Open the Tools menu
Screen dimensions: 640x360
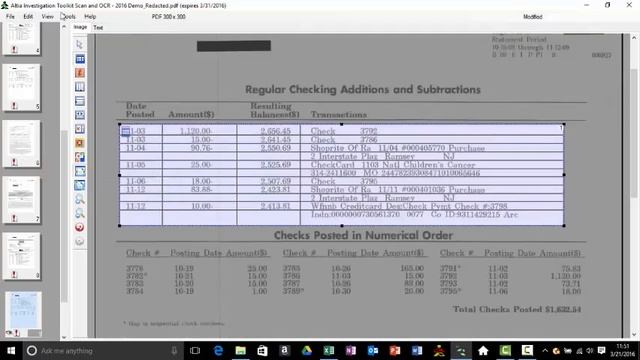(x=68, y=17)
